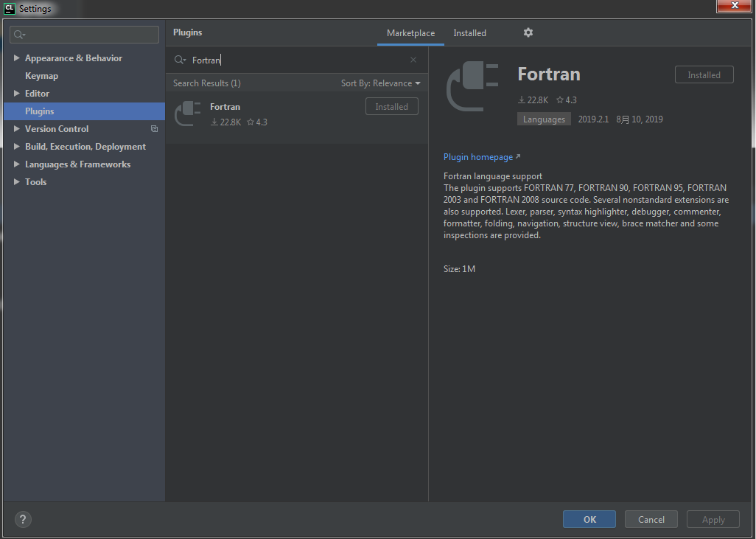The width and height of the screenshot is (756, 539).
Task: Clear the Fortran search with X icon
Action: click(x=413, y=60)
